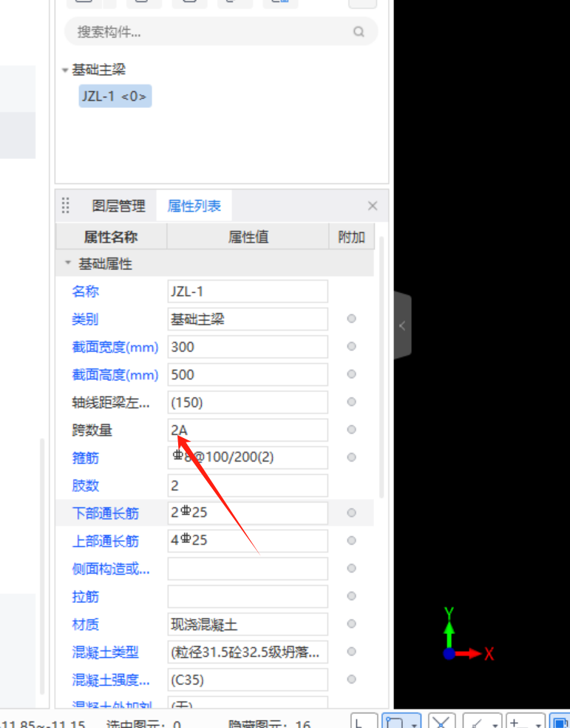570x728 pixels.
Task: Close the property list panel
Action: 373,206
